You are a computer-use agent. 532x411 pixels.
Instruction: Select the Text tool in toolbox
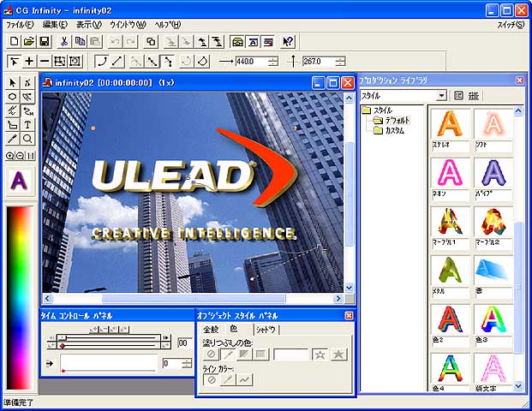click(28, 124)
